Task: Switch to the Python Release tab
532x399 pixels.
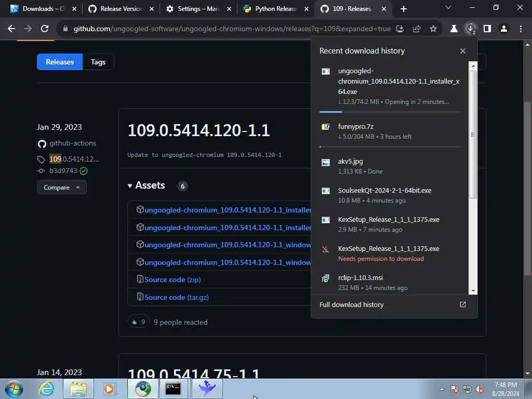Action: 275,9
